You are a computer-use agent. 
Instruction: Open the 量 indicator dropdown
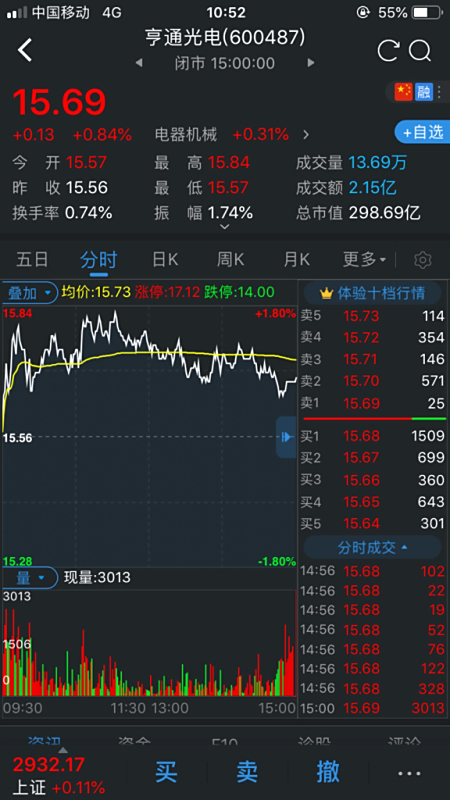point(30,578)
